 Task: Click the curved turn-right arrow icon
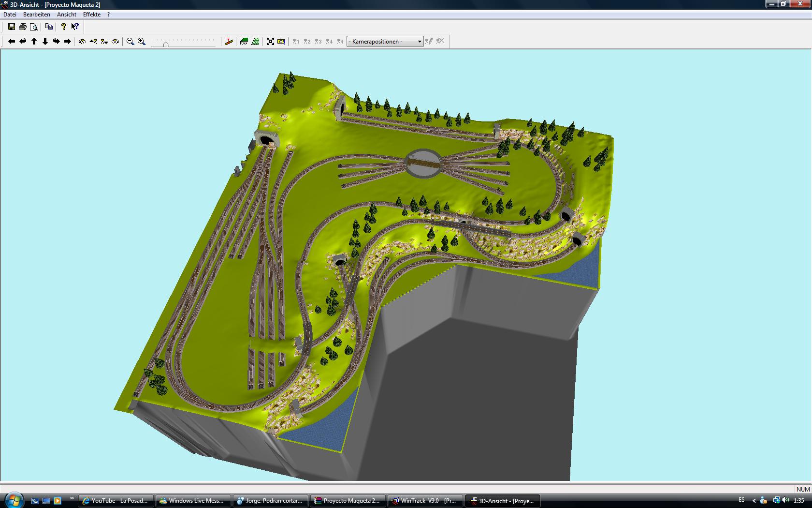56,42
